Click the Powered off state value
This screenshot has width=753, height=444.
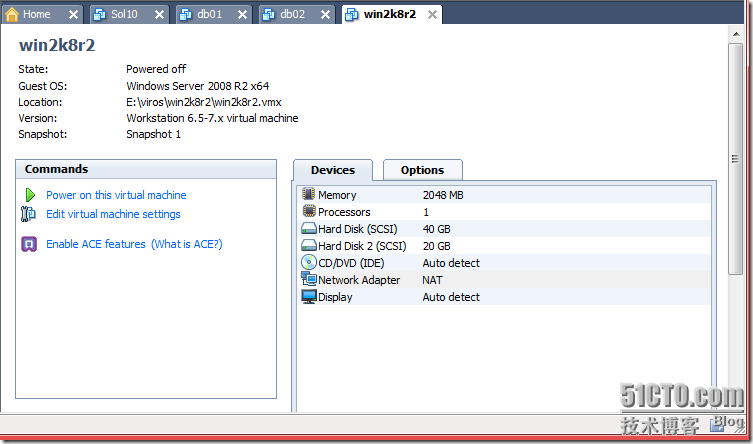(156, 69)
